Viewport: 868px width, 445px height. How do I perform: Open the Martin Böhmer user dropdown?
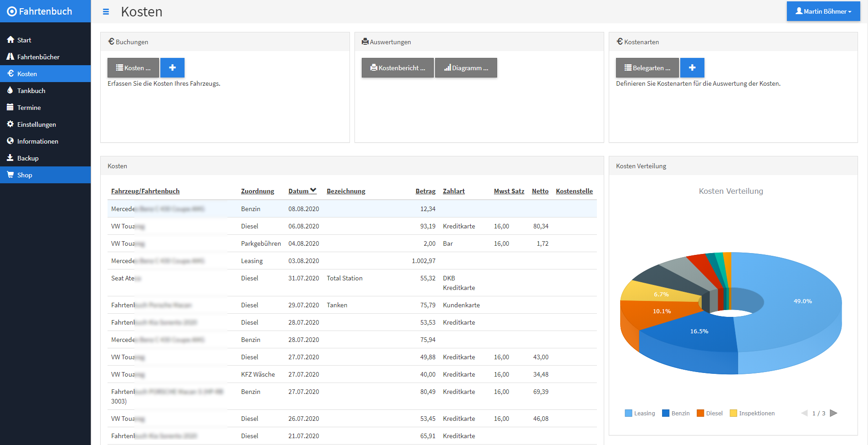tap(823, 11)
